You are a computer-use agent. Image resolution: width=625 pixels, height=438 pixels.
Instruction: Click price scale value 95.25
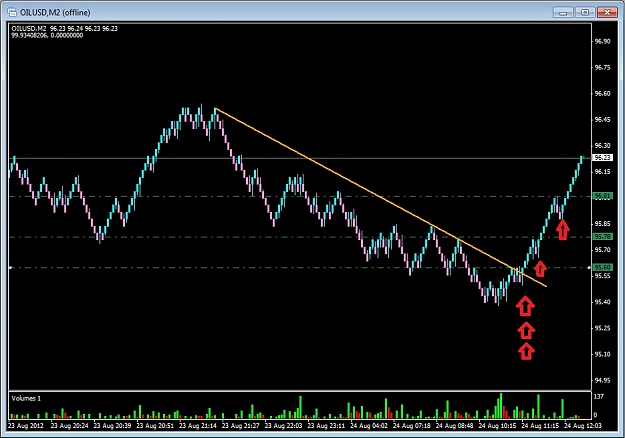click(602, 328)
